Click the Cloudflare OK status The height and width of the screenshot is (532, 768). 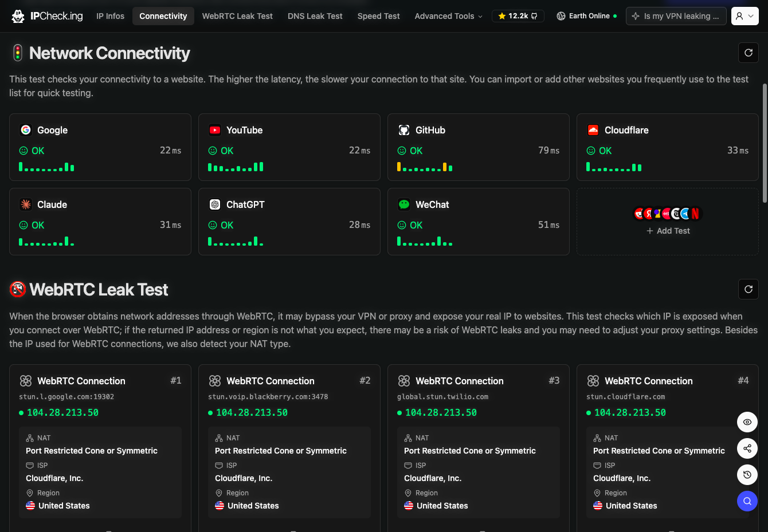tap(599, 151)
